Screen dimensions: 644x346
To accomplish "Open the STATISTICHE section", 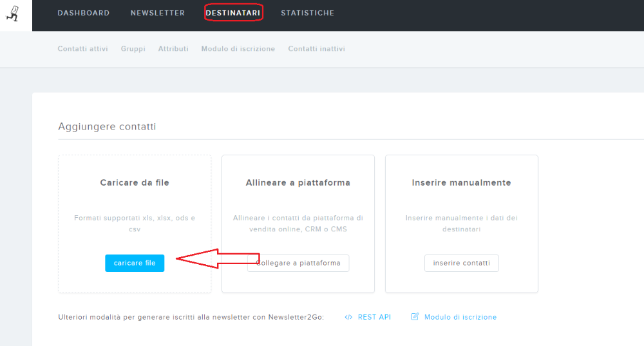I will coord(308,13).
